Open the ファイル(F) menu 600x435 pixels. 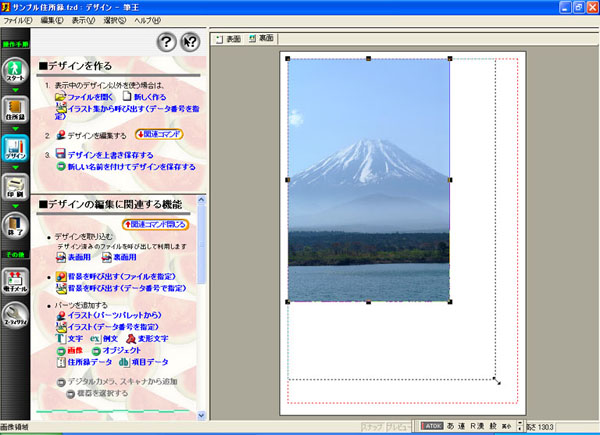(x=19, y=20)
